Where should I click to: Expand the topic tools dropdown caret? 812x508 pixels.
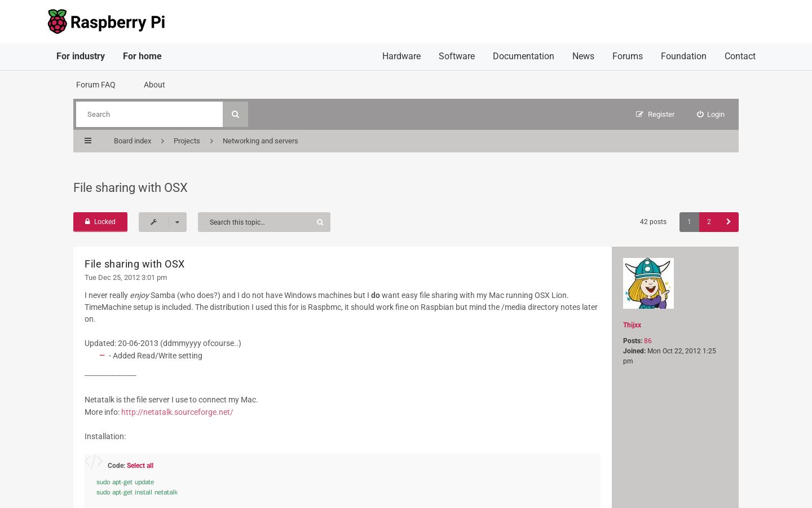(x=178, y=222)
